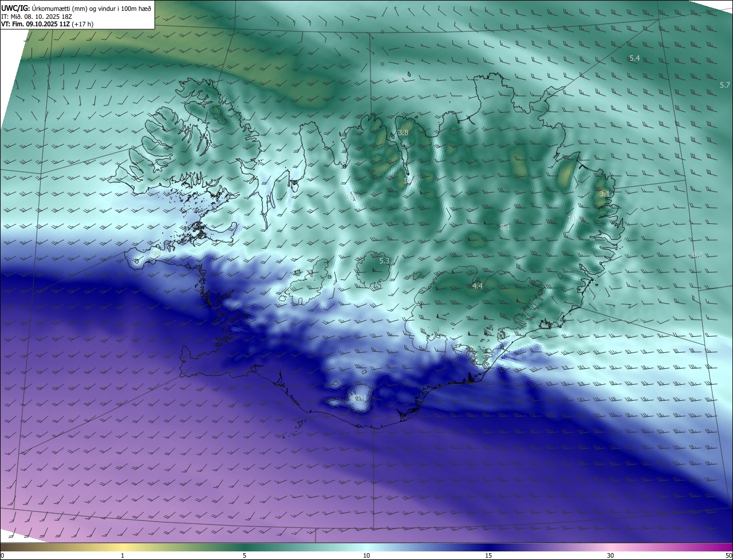This screenshot has height=560, width=733.
Task: Click the 5.4 value label on the map
Action: (x=635, y=58)
